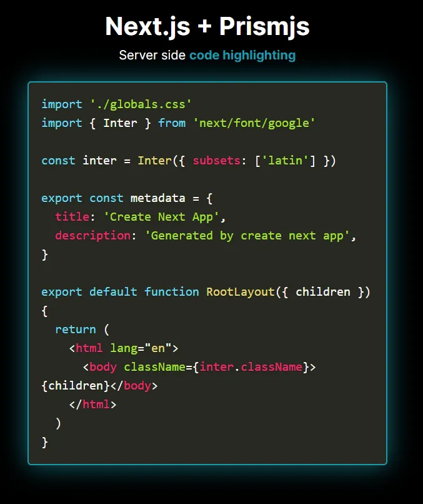Click the 'Create Next App' string
Screen dimensions: 423x504
(x=161, y=217)
